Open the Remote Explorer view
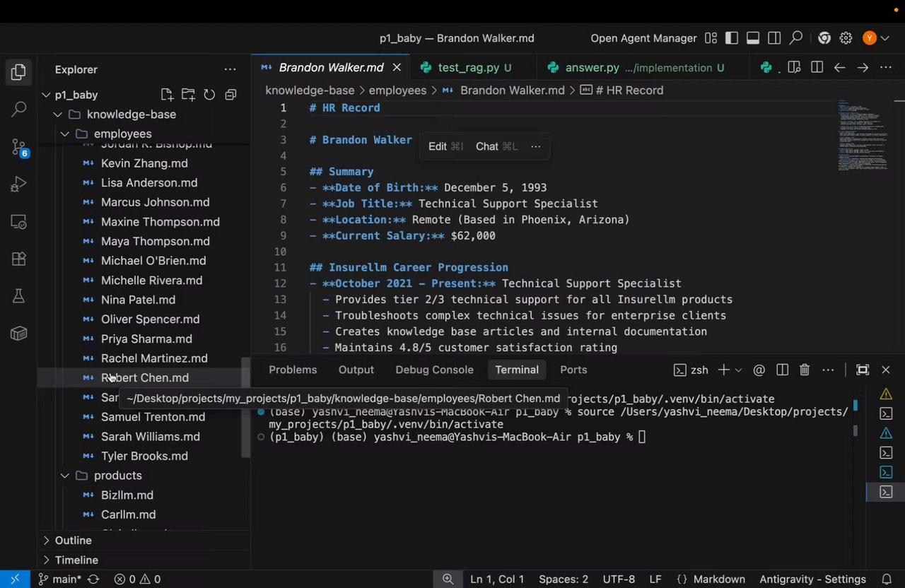The height and width of the screenshot is (588, 905). point(19,222)
